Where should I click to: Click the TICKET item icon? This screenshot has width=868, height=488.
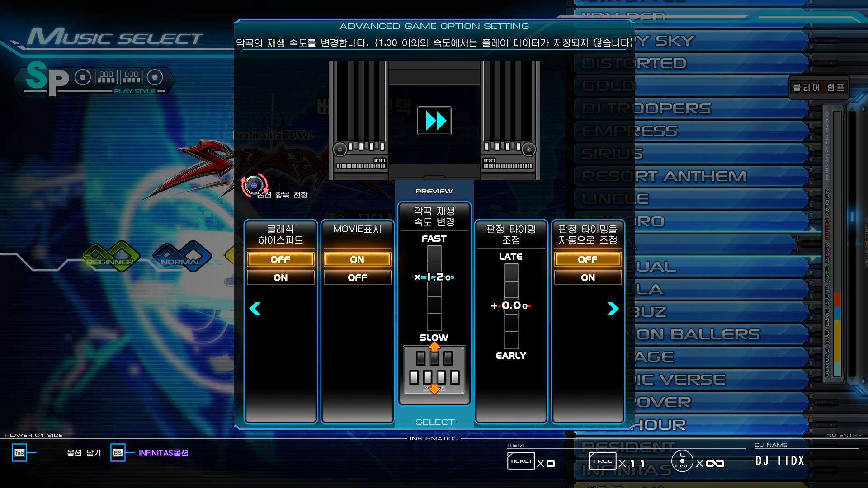[521, 461]
